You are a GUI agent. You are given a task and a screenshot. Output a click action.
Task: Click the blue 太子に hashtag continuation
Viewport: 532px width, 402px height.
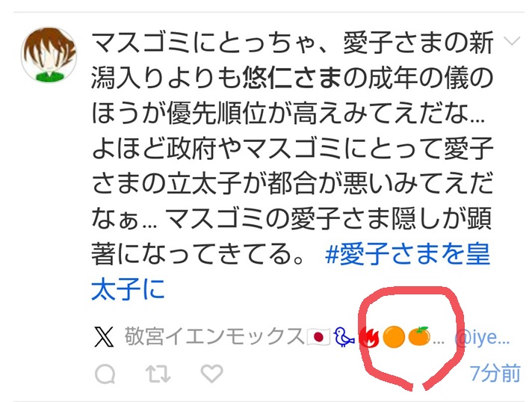pyautogui.click(x=128, y=289)
